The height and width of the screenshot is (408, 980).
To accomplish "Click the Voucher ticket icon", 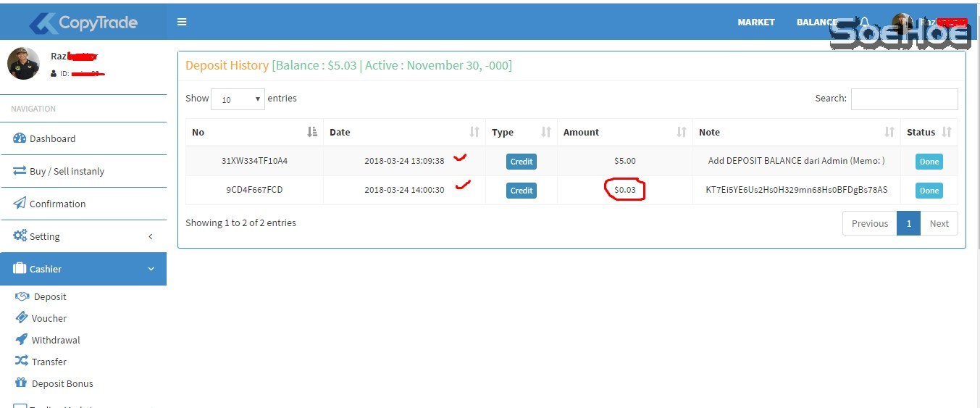I will [x=21, y=318].
